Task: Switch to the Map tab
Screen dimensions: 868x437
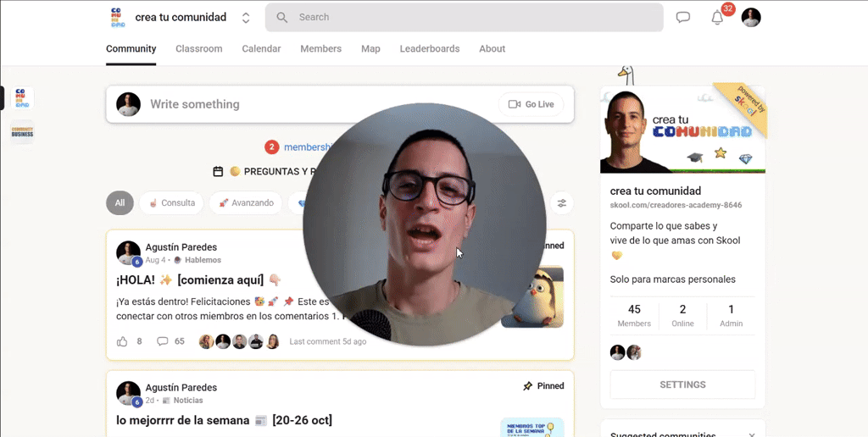Action: pos(370,48)
